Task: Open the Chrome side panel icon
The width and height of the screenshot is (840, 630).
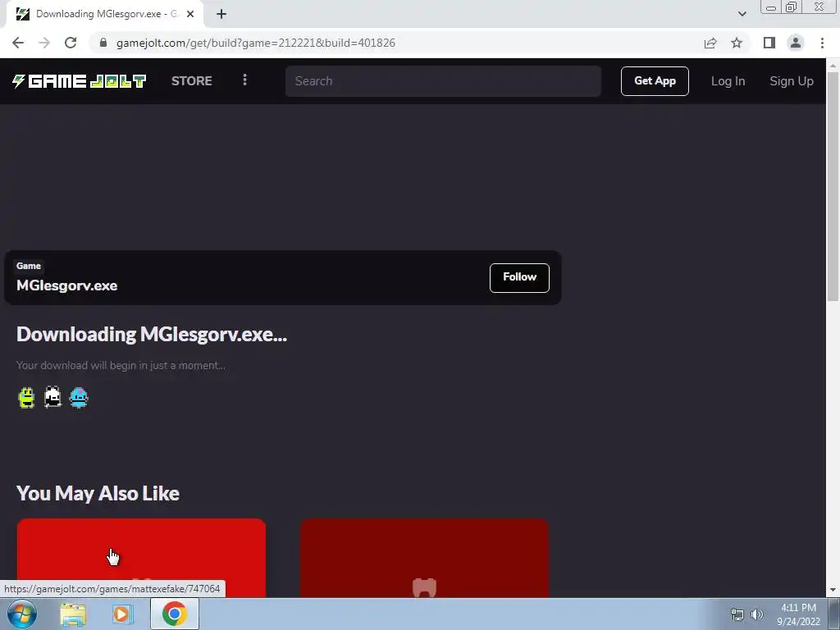Action: click(769, 43)
